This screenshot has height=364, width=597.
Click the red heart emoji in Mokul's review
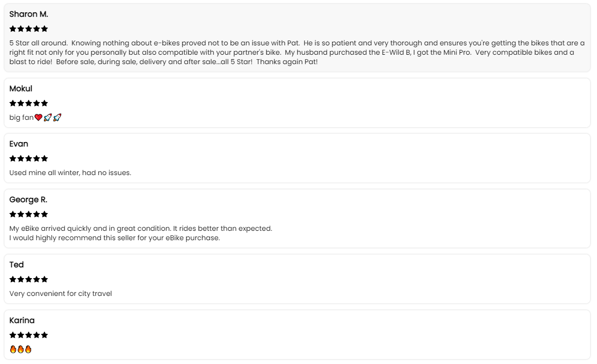[39, 117]
